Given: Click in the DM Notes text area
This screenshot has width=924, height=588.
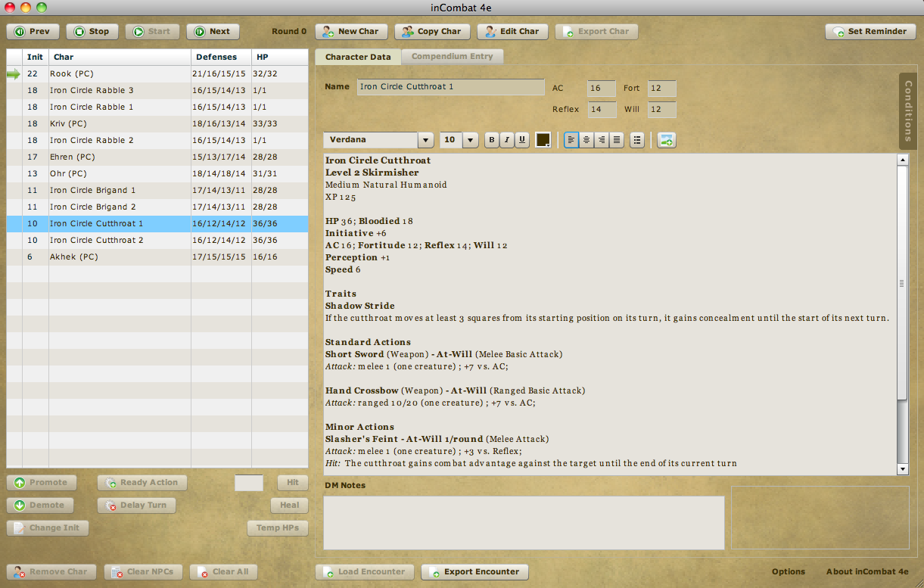Looking at the screenshot, I should coord(524,522).
